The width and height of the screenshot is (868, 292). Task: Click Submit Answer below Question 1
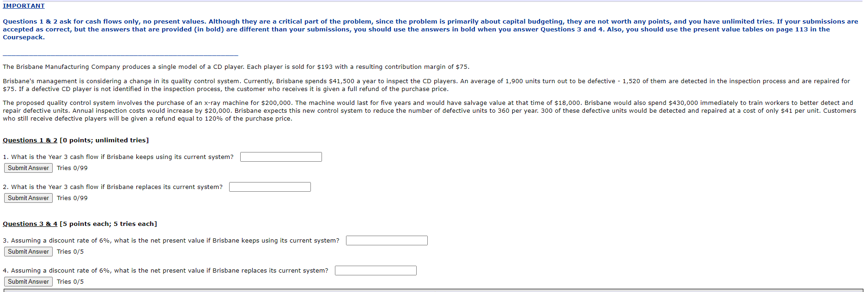28,168
